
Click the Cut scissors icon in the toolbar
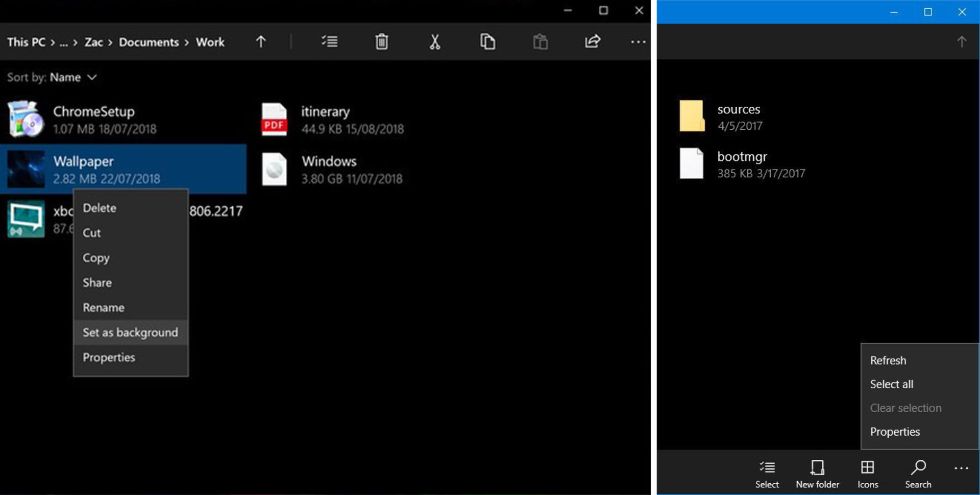point(434,42)
